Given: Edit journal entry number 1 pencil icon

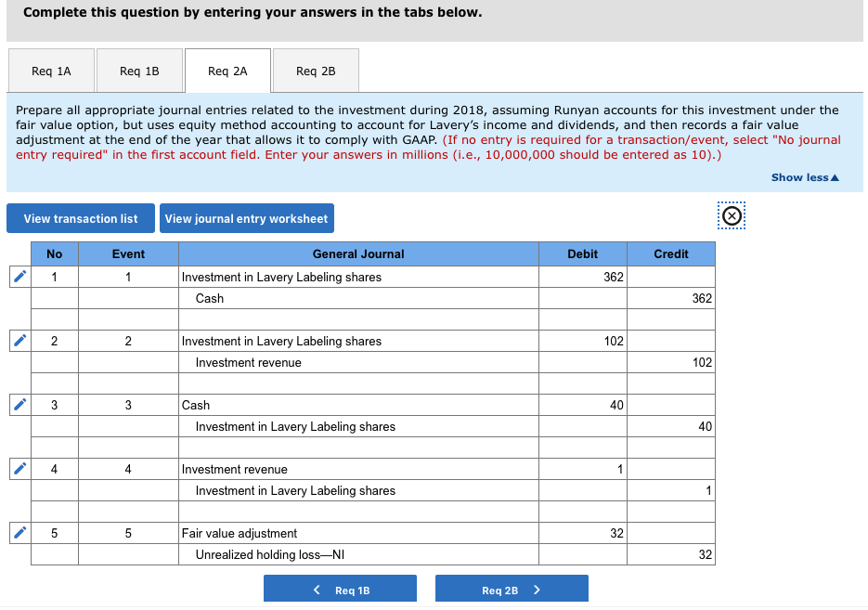Looking at the screenshot, I should (x=19, y=276).
